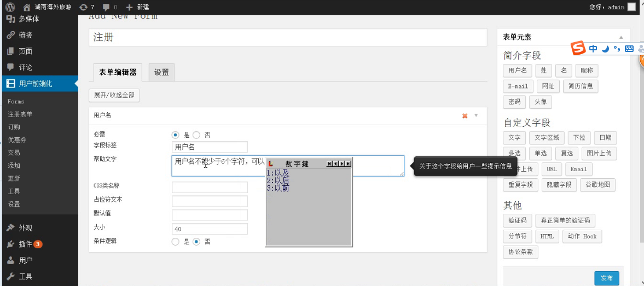This screenshot has width=644, height=286.
Task: Add a 头像 avatar field element
Action: click(x=541, y=102)
